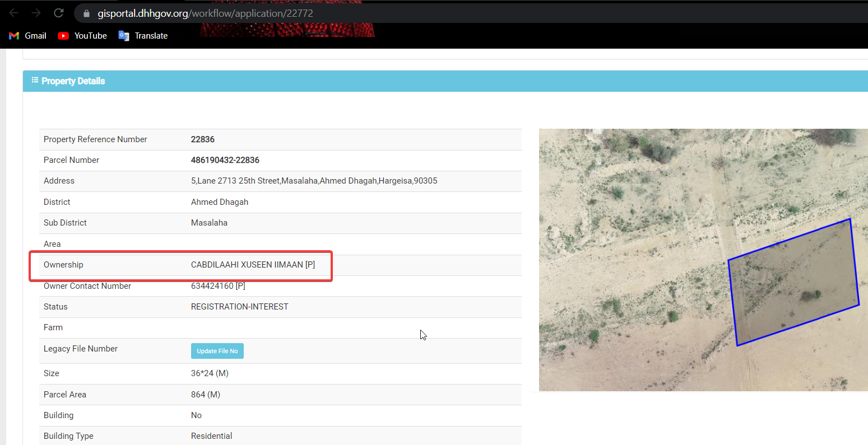The height and width of the screenshot is (445, 868).
Task: Click the Building Type value Residential
Action: point(211,436)
